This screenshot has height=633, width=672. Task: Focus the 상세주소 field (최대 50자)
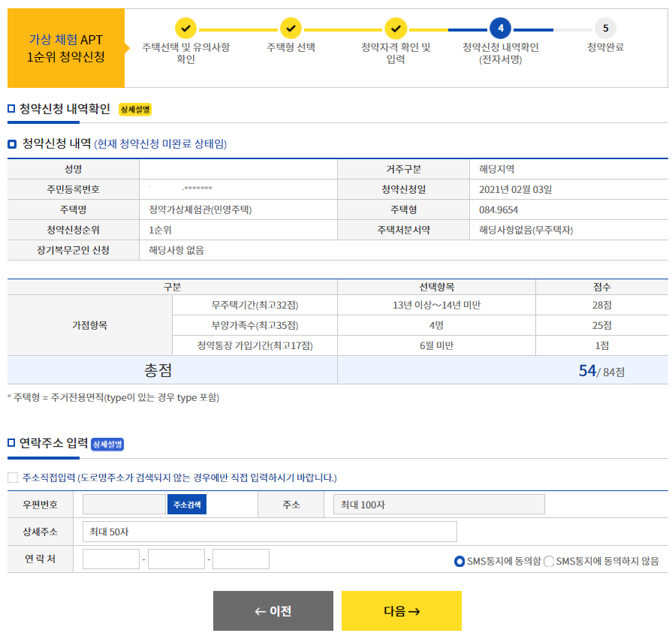[x=270, y=532]
